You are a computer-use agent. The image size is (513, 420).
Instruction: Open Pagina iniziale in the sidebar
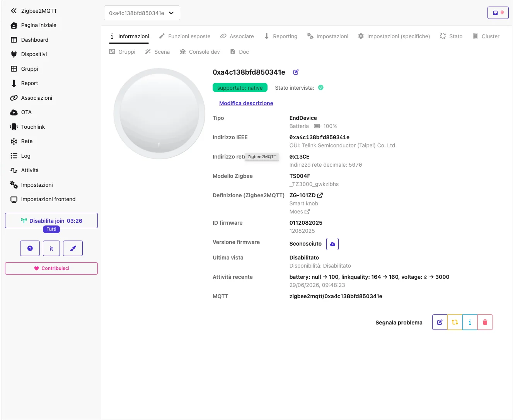point(33,25)
